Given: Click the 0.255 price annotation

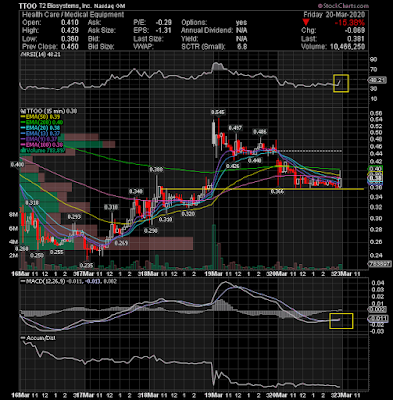Looking at the screenshot, I should click(x=57, y=252).
